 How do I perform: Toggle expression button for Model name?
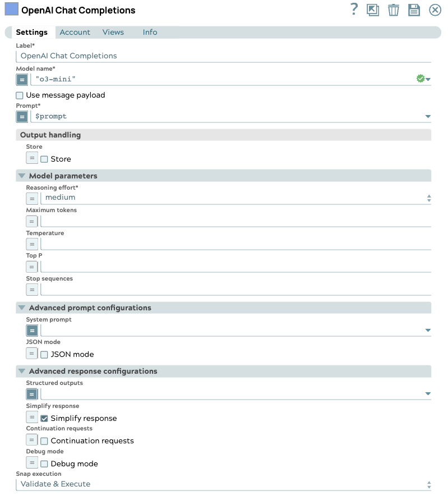(22, 80)
